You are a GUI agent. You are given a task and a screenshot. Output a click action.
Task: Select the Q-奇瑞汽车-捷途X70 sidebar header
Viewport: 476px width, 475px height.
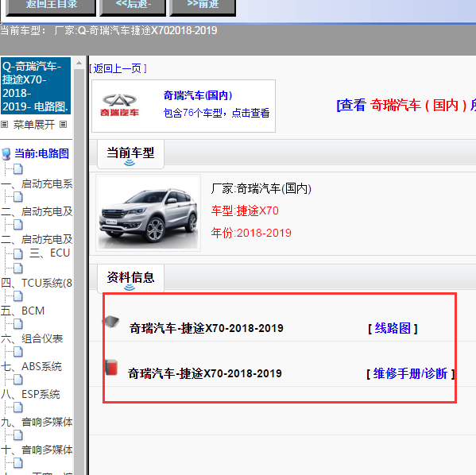tap(36, 86)
